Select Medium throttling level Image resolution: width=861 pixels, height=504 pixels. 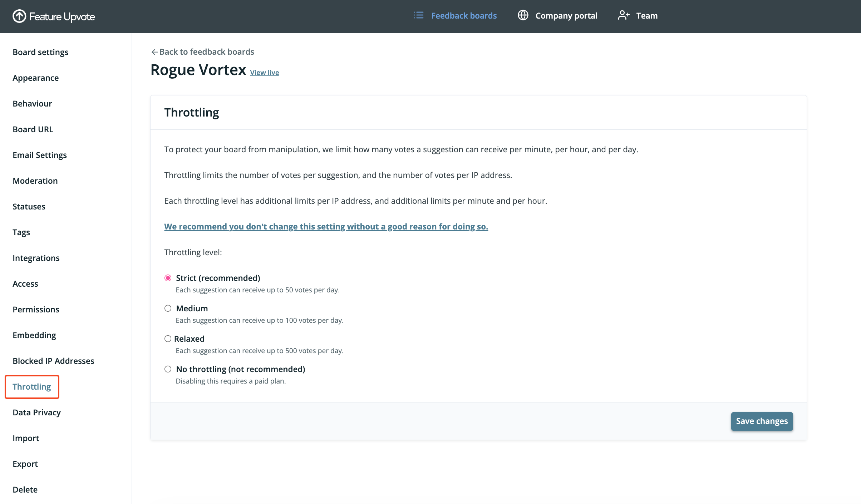pyautogui.click(x=168, y=308)
